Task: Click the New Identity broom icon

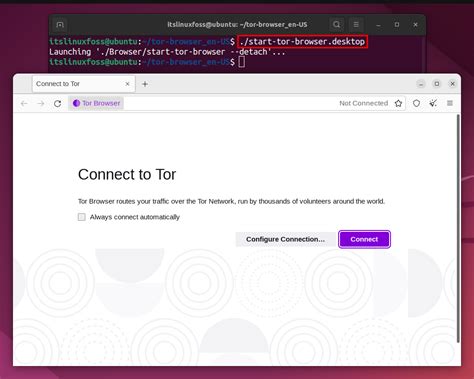Action: (433, 103)
